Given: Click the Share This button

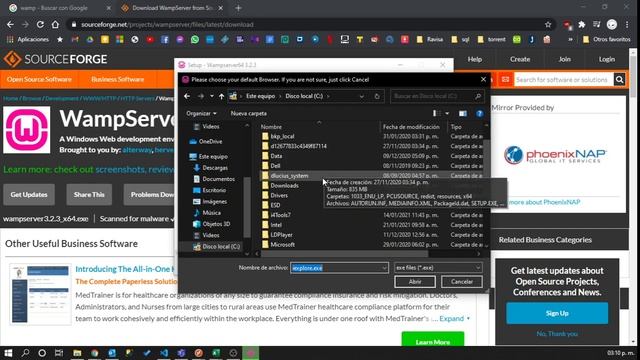Looking at the screenshot, I should tap(89, 195).
